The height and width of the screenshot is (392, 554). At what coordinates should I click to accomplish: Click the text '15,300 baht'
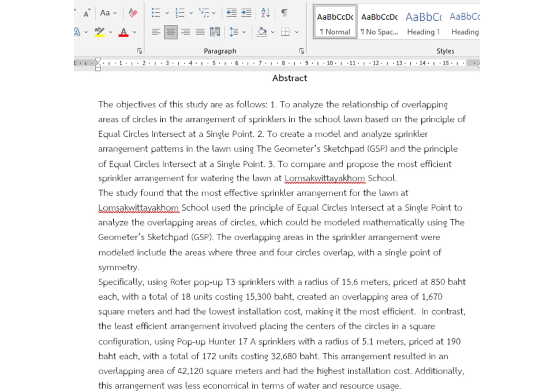269,297
